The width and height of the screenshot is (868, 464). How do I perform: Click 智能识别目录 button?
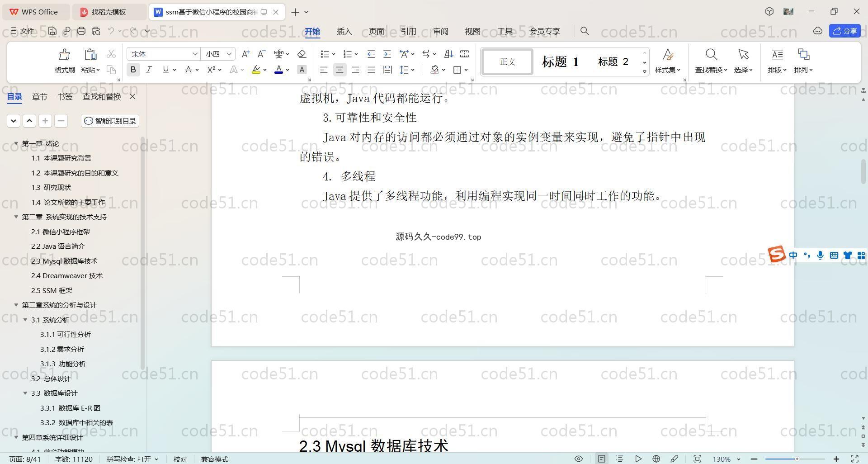coord(110,121)
